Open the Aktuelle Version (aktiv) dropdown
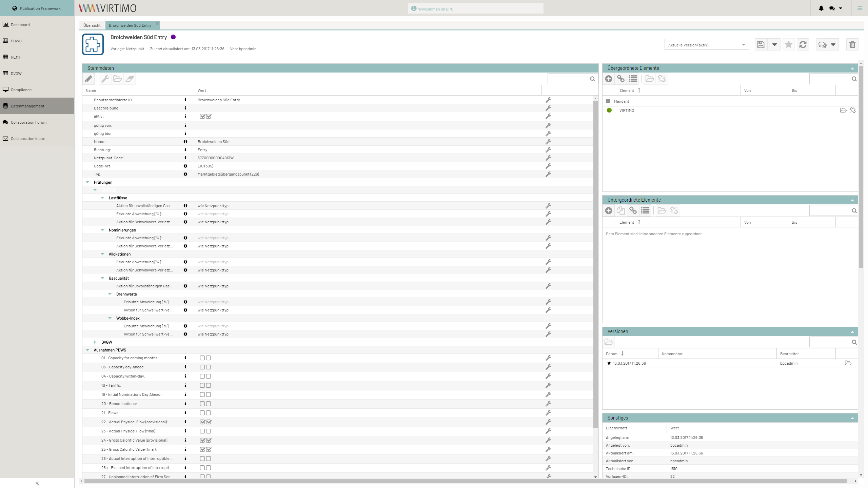 tap(707, 45)
